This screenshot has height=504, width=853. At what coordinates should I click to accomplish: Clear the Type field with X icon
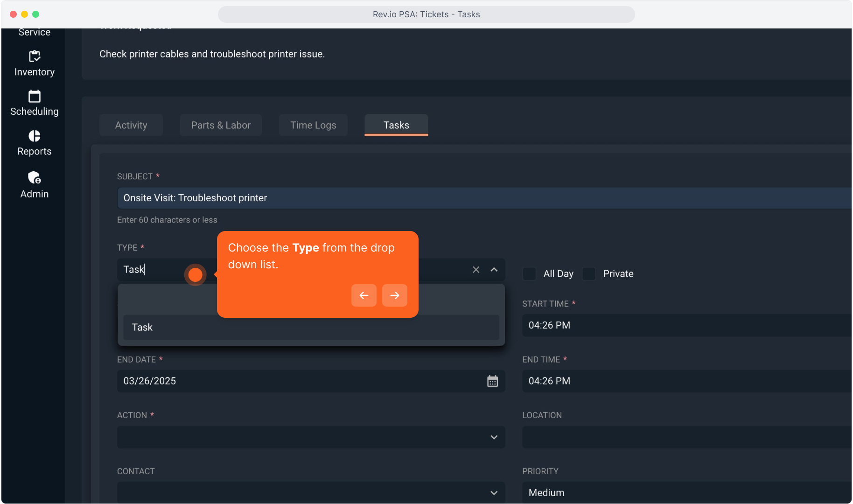[x=476, y=270]
